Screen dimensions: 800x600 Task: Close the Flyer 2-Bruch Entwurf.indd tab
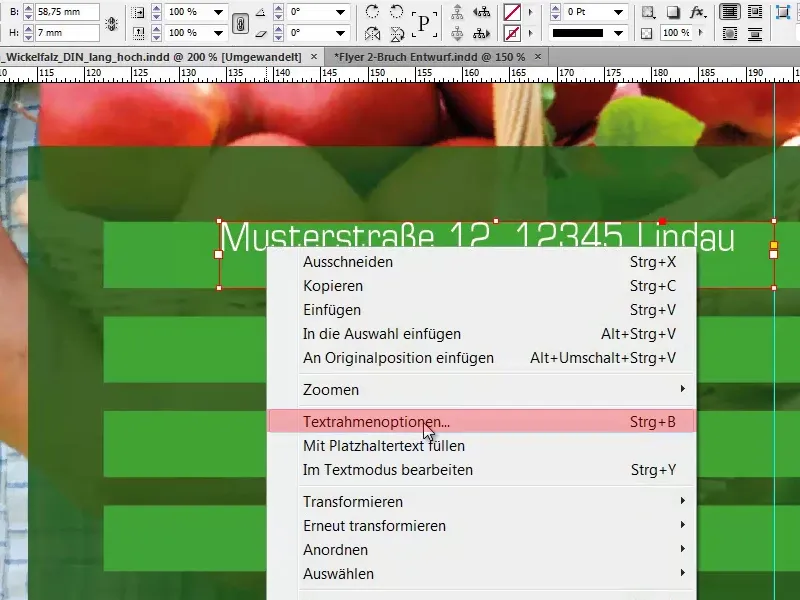coord(537,57)
